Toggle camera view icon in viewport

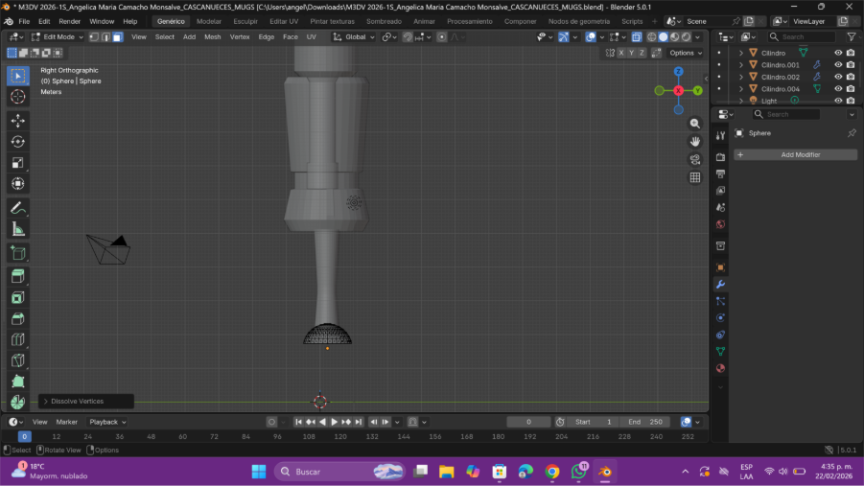[695, 160]
